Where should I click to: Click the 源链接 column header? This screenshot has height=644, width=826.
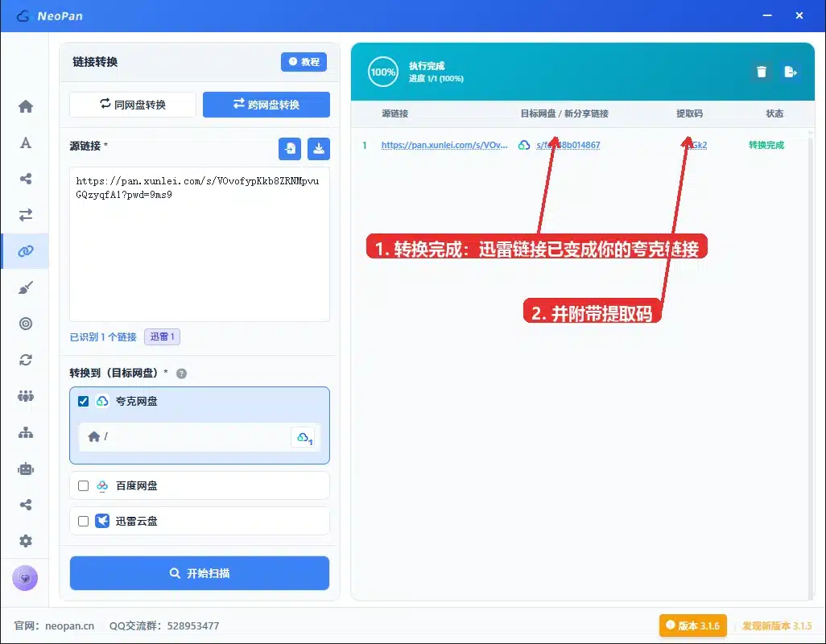pyautogui.click(x=395, y=114)
